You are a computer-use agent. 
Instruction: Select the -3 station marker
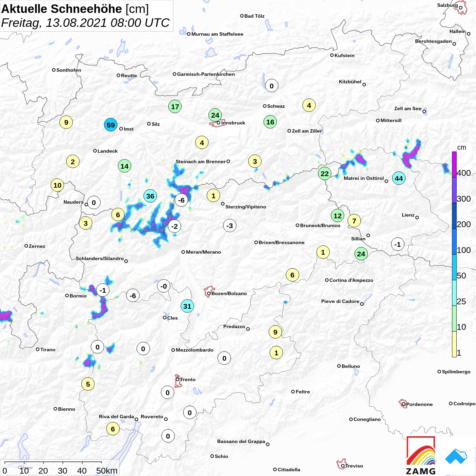230,225
